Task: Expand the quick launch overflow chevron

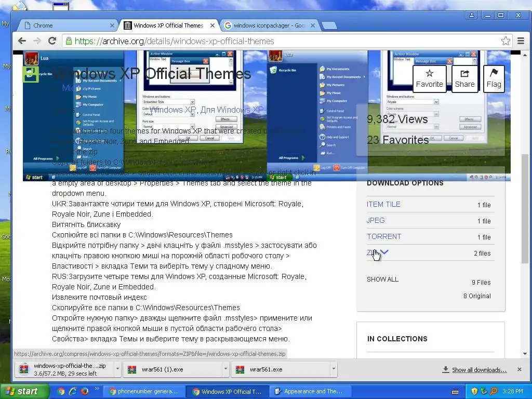Action: pos(97,389)
